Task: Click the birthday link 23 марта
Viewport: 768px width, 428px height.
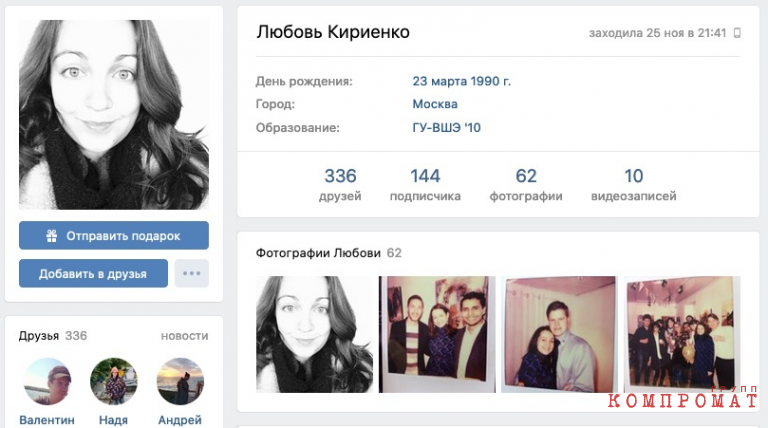Action: [440, 81]
